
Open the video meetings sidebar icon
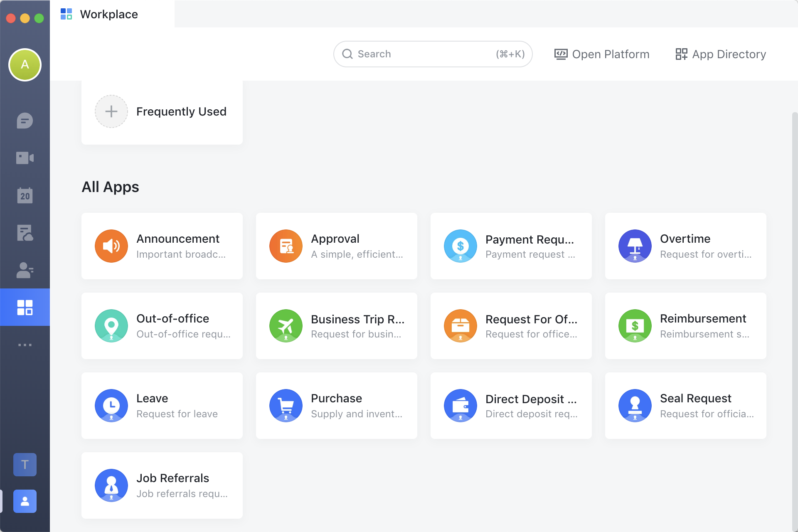[25, 158]
